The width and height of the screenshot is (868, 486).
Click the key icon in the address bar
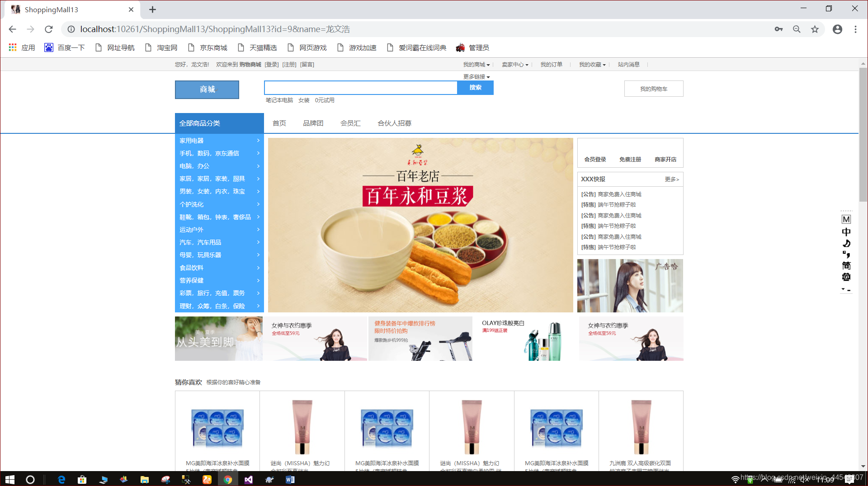tap(778, 29)
